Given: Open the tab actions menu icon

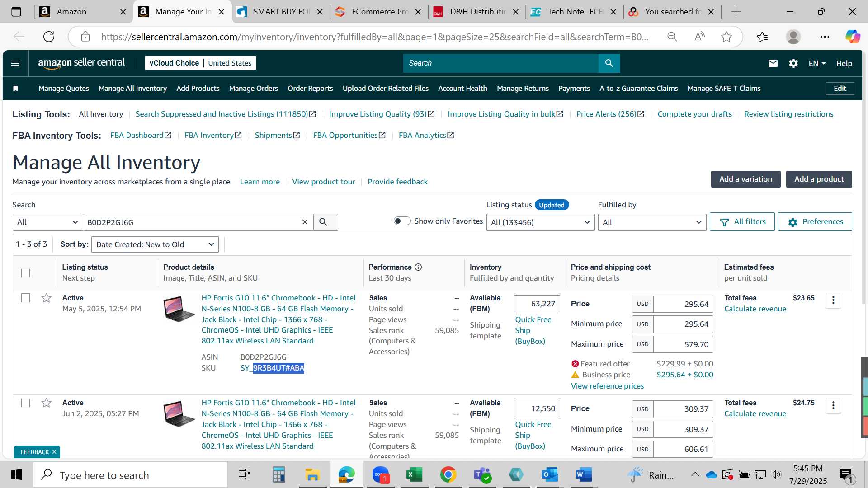Looking at the screenshot, I should pos(16,12).
